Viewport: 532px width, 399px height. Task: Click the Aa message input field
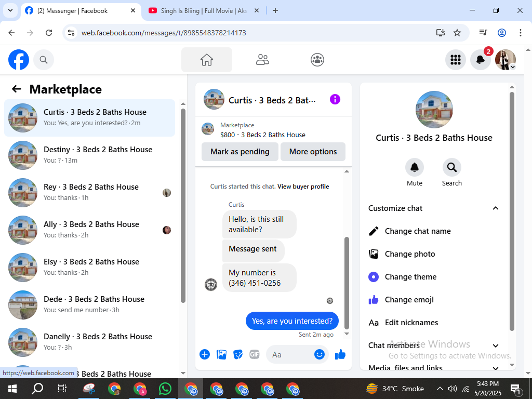[290, 354]
